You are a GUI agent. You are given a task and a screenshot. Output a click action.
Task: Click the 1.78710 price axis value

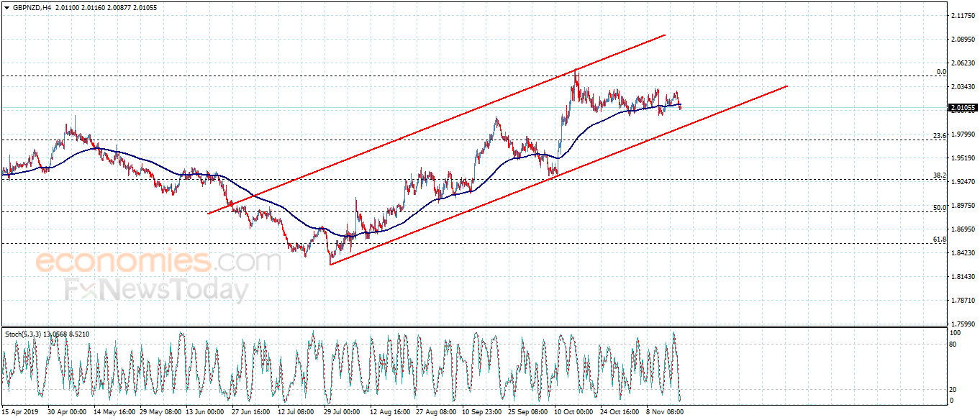pyautogui.click(x=963, y=301)
